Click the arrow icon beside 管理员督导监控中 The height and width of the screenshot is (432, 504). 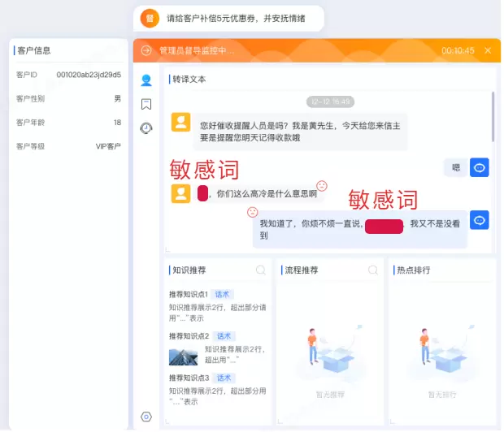pyautogui.click(x=146, y=50)
